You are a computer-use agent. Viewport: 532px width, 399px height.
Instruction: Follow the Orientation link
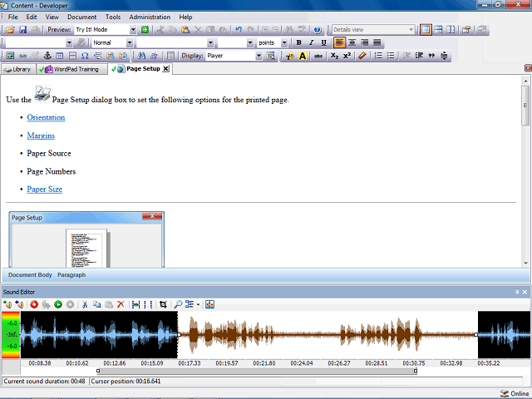[46, 117]
